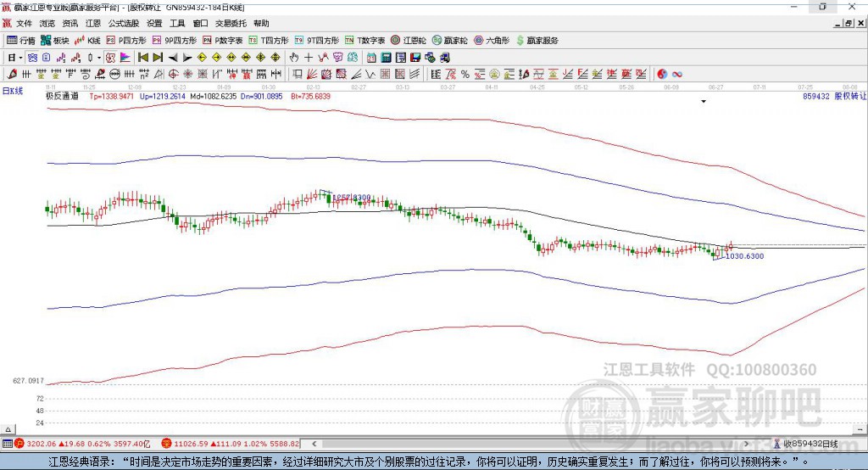The image size is (868, 470).
Task: Open 赢家服务 dollar-sign service
Action: click(x=537, y=41)
